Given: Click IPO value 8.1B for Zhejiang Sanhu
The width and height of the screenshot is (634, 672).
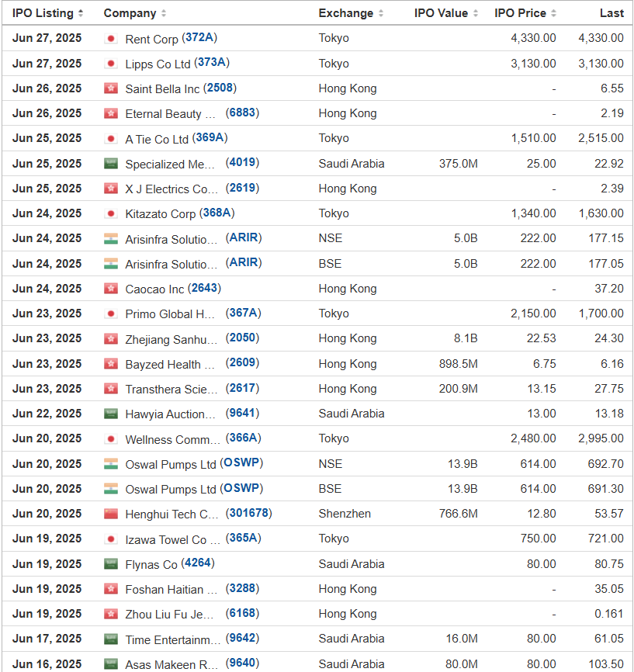Looking at the screenshot, I should coord(466,338).
